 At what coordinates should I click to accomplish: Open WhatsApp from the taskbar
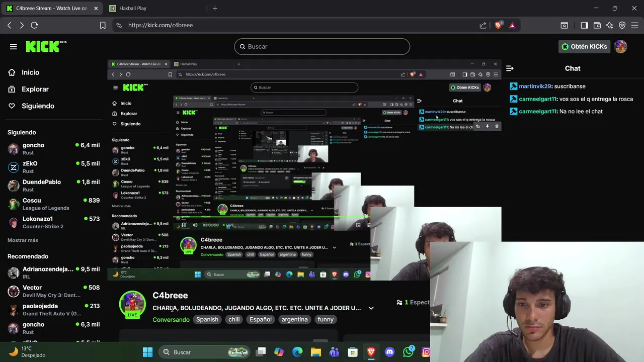point(408,352)
